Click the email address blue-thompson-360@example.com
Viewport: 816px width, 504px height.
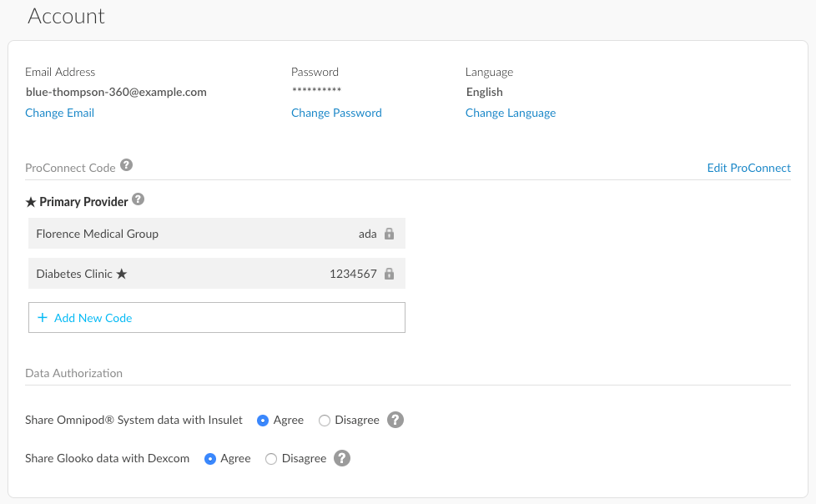pos(116,92)
